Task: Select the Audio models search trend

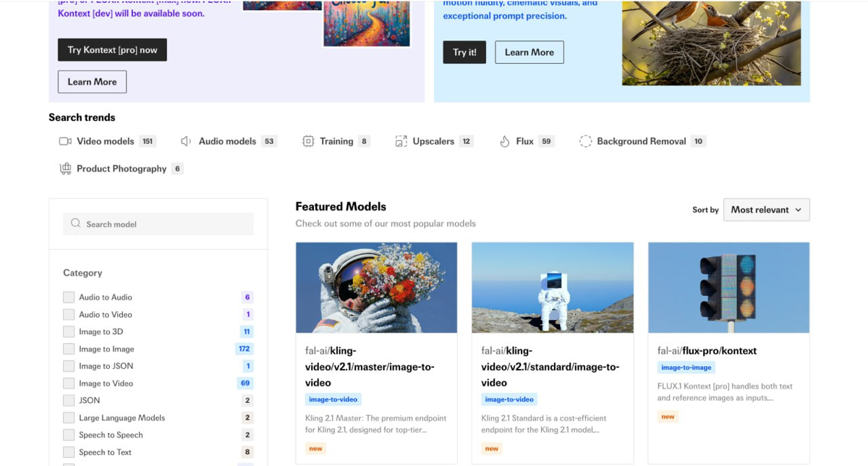Action: pyautogui.click(x=229, y=141)
